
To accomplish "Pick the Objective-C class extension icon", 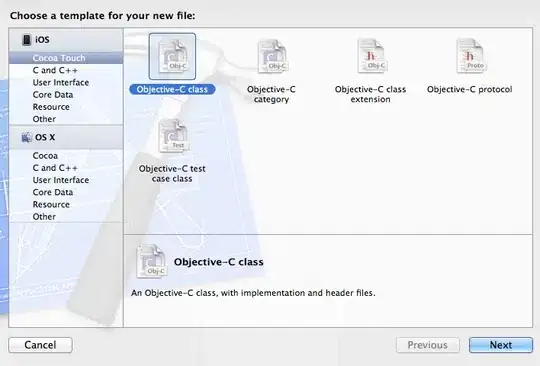I will tap(372, 56).
